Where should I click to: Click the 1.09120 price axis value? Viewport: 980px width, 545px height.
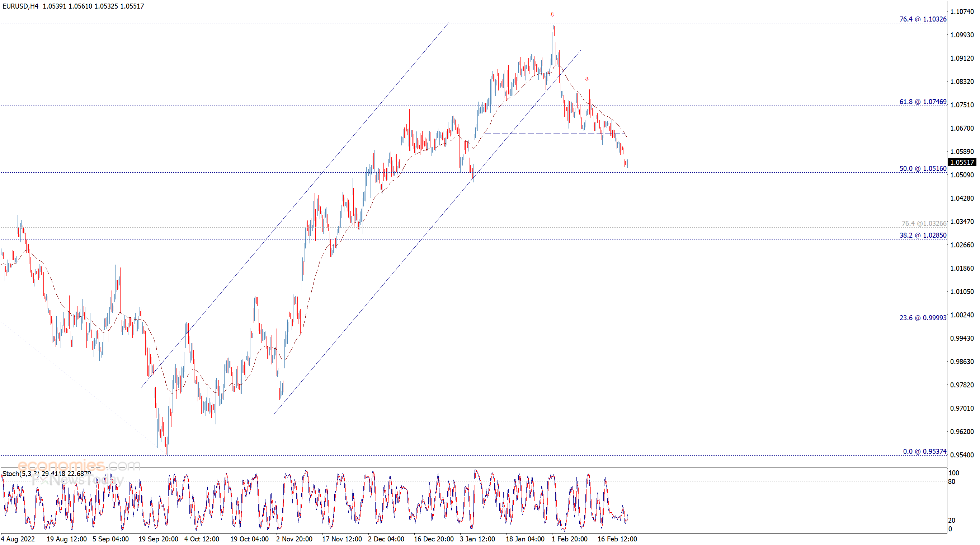tap(962, 58)
